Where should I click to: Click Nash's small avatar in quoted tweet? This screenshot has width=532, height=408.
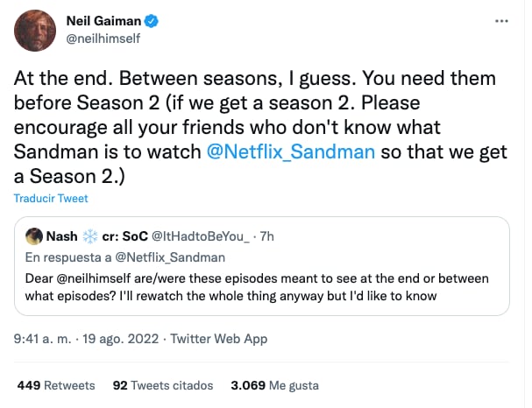click(x=33, y=236)
